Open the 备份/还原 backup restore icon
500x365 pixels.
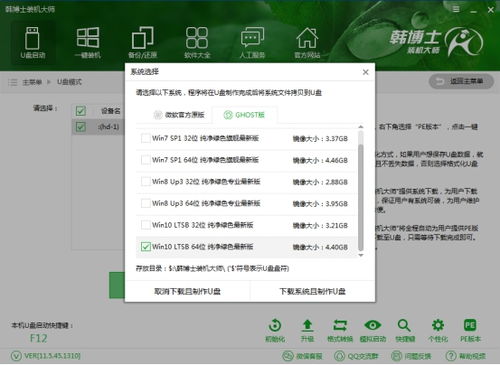click(143, 38)
